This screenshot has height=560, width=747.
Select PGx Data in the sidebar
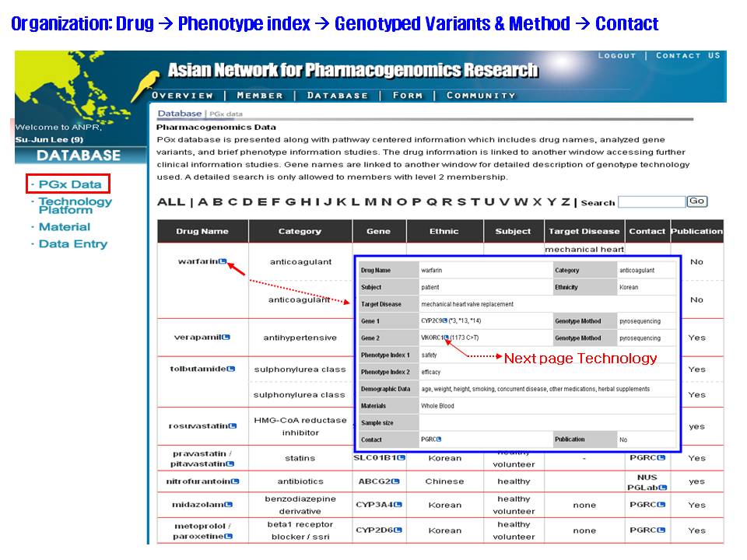click(70, 184)
